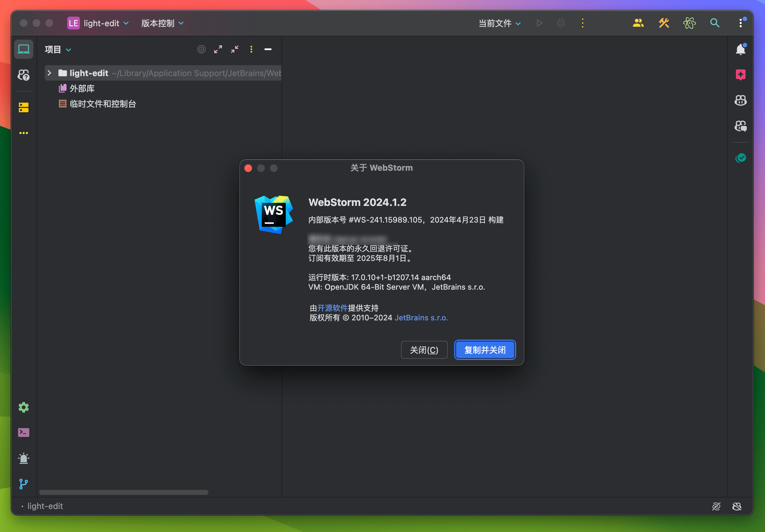Expand the light-edit project folder

click(x=49, y=73)
